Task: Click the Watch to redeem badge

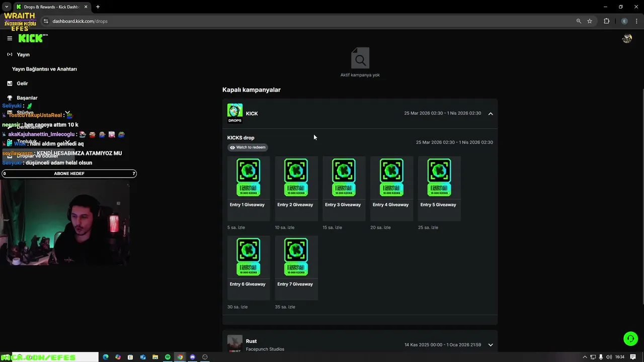Action: (248, 147)
